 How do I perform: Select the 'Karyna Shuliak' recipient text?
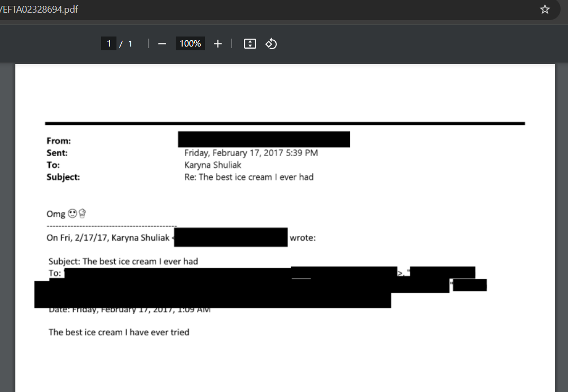[213, 165]
